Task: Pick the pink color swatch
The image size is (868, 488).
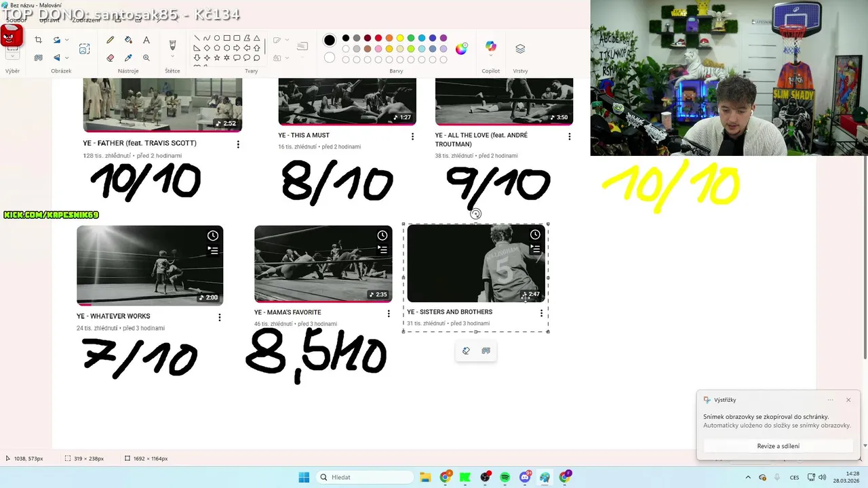Action: point(378,49)
